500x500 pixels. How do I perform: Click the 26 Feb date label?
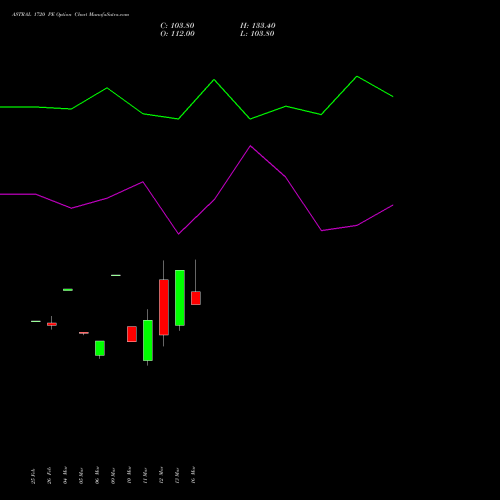[49, 476]
